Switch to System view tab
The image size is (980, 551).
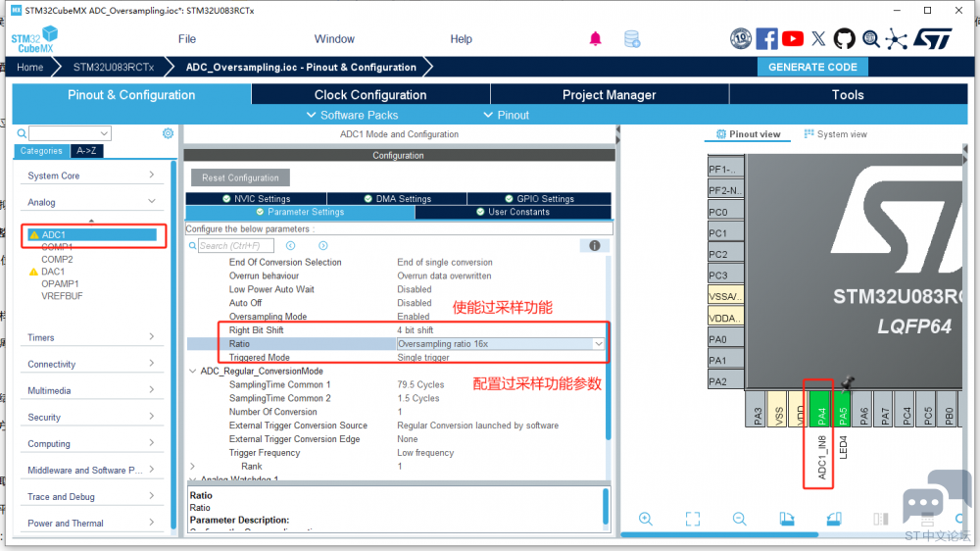pos(835,134)
